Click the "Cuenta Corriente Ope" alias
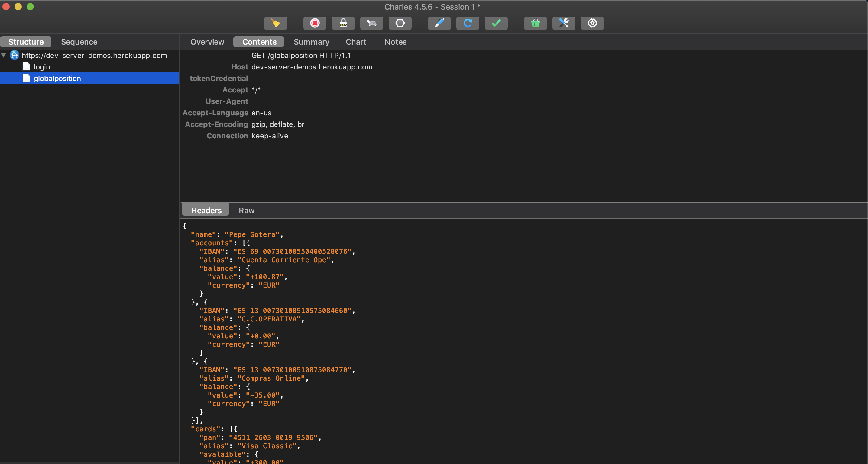This screenshot has width=868, height=464. pyautogui.click(x=284, y=259)
